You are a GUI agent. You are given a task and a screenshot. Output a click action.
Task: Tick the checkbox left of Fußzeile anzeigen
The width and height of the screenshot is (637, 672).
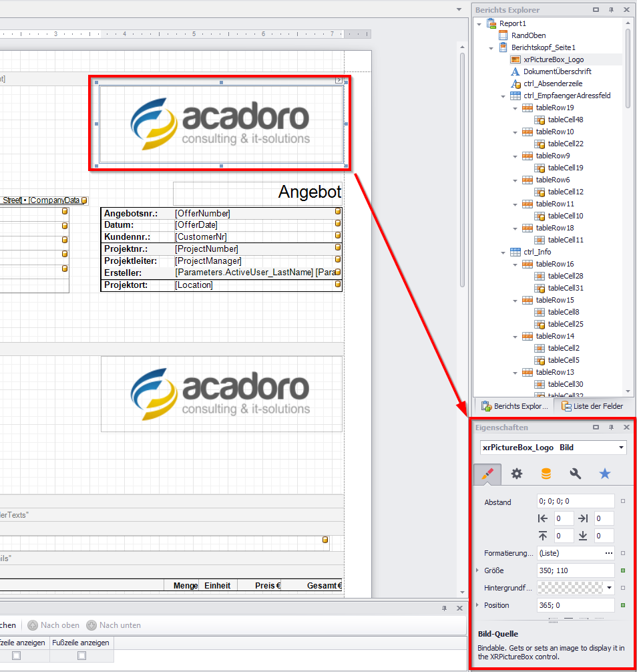click(x=16, y=656)
